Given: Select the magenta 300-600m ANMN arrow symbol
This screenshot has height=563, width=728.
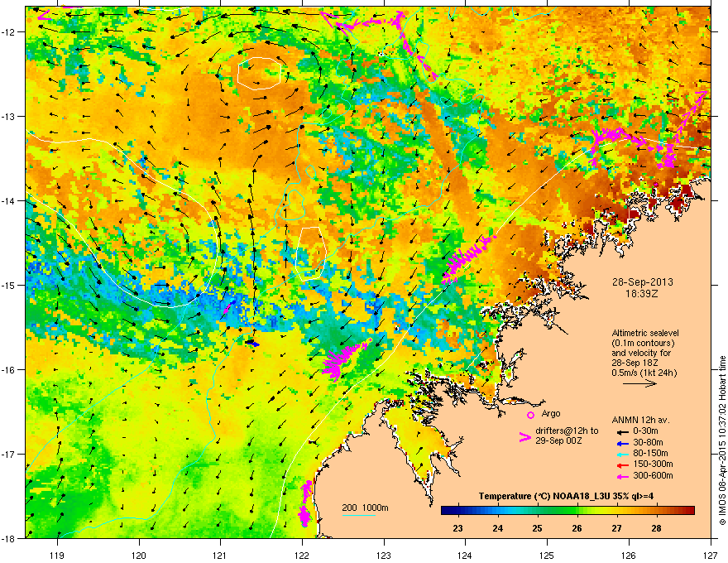Looking at the screenshot, I should (x=621, y=476).
